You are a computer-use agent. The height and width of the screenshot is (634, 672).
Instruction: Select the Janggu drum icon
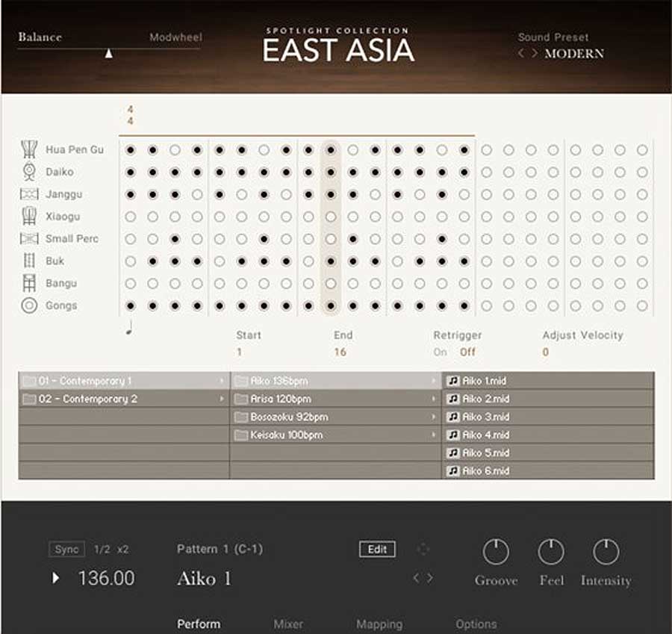pos(29,194)
